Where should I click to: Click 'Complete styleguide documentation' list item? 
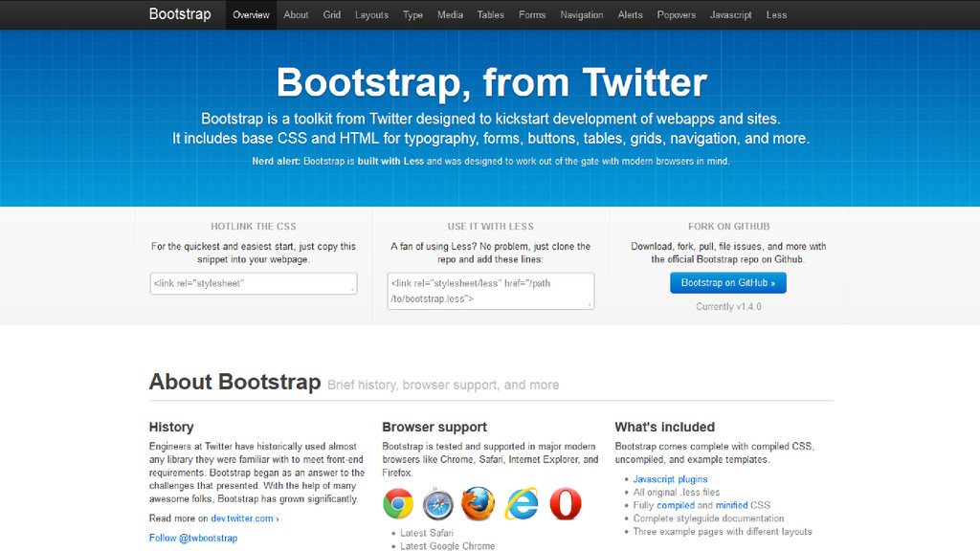point(708,518)
